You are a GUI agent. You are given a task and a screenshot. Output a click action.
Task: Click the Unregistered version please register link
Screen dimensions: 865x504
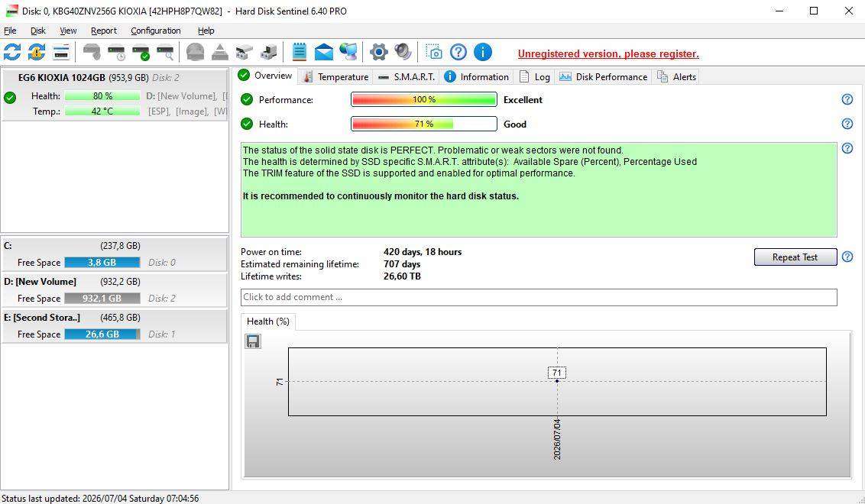point(608,54)
